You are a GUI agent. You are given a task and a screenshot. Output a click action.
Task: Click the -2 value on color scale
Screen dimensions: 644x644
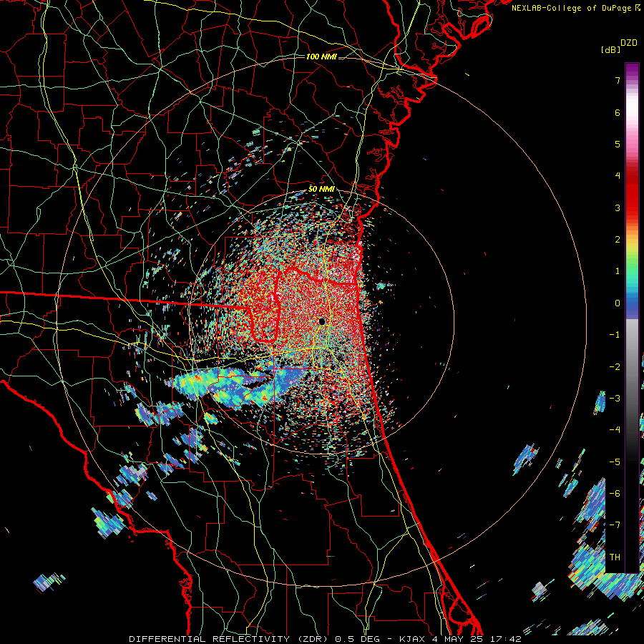[x=615, y=366]
